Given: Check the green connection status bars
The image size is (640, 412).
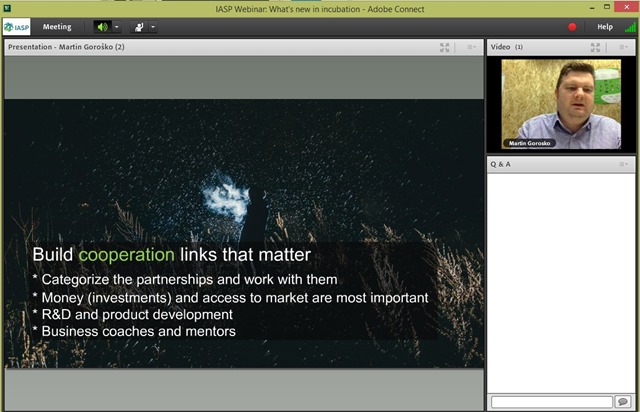Looking at the screenshot, I should click(x=630, y=27).
